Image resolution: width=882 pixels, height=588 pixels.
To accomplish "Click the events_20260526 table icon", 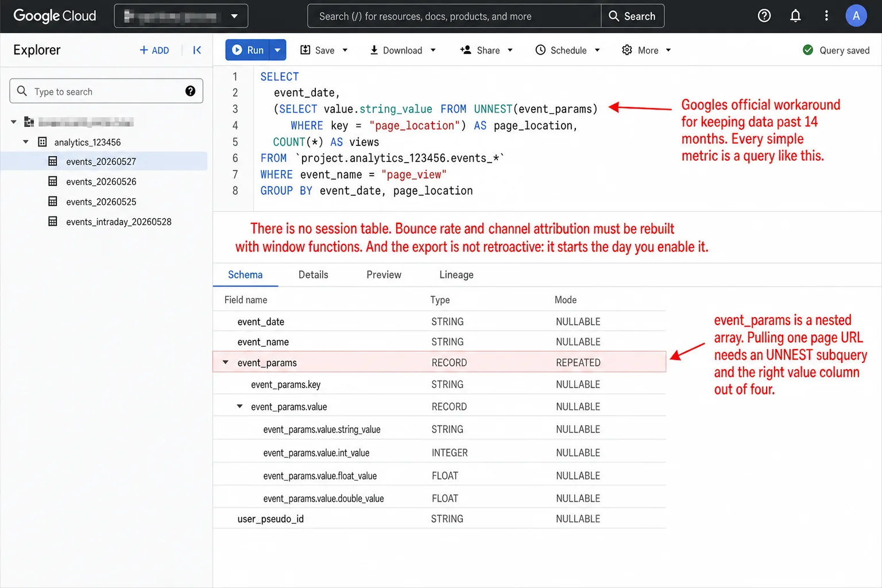I will coord(53,181).
